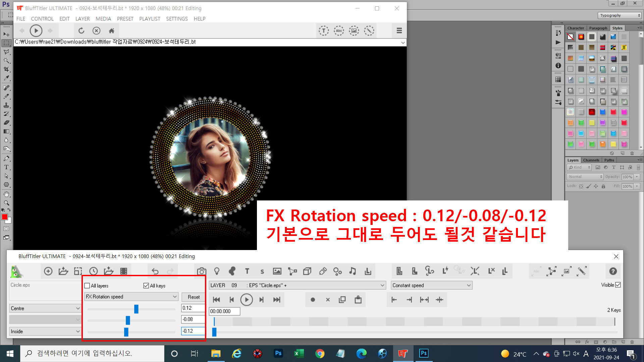Add a camera layer via camera icon
Viewport: 644px width, 362px height.
pyautogui.click(x=202, y=271)
